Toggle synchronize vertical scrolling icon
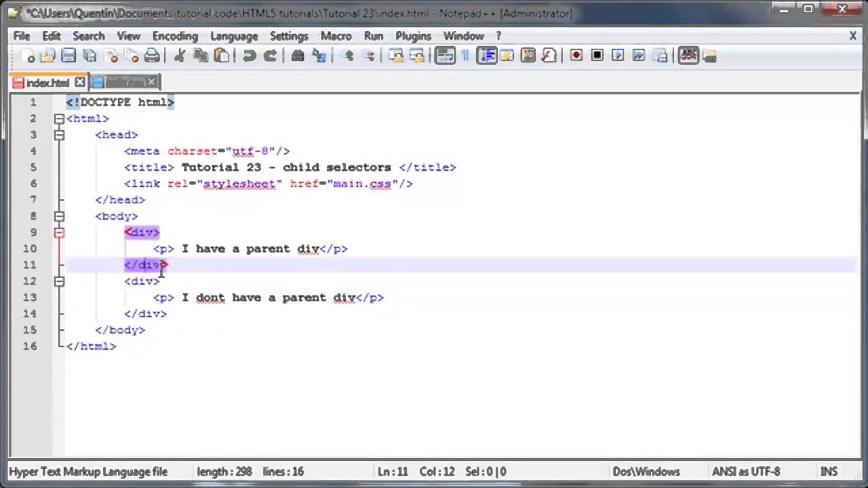This screenshot has width=868, height=488. [396, 56]
